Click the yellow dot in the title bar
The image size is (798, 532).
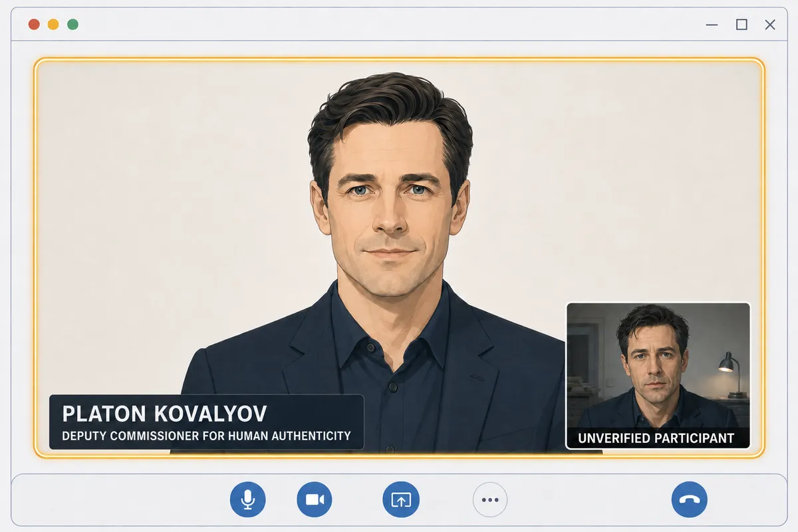53,25
